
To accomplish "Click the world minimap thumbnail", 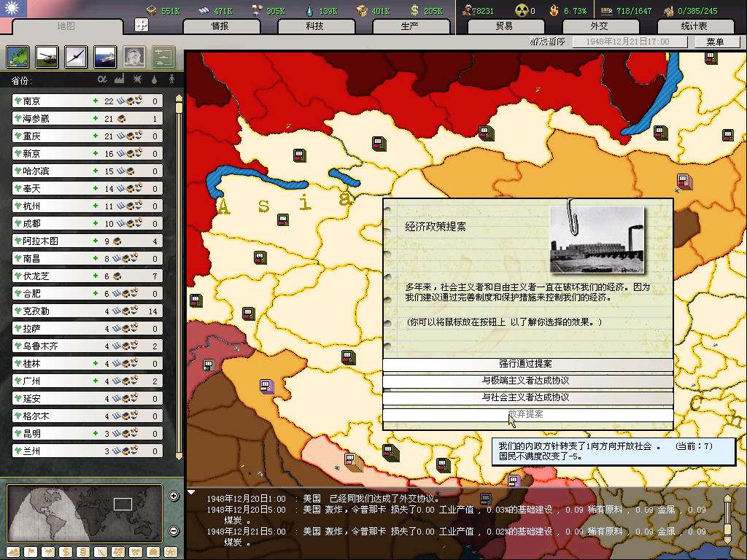I will 85,513.
